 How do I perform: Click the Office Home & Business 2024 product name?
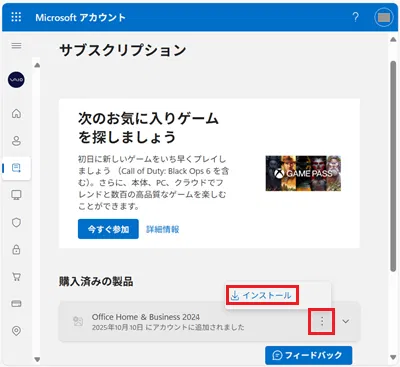[146, 317]
